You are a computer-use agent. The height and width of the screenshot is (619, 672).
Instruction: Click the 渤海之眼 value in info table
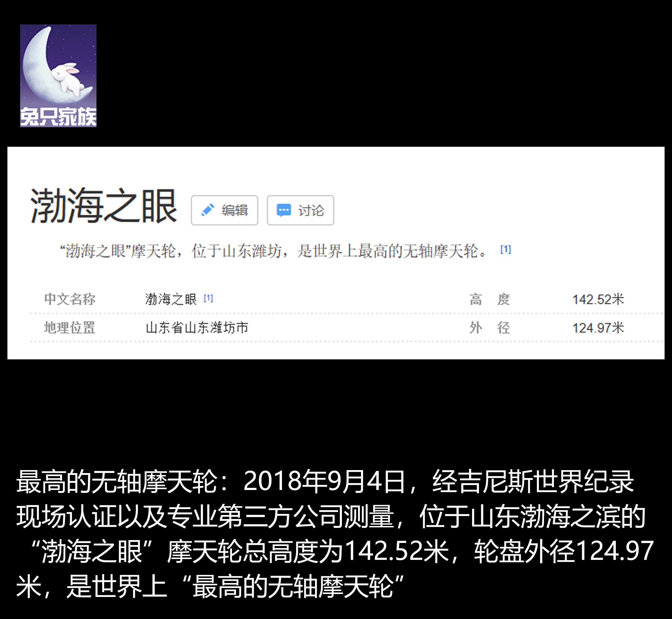coord(171,299)
